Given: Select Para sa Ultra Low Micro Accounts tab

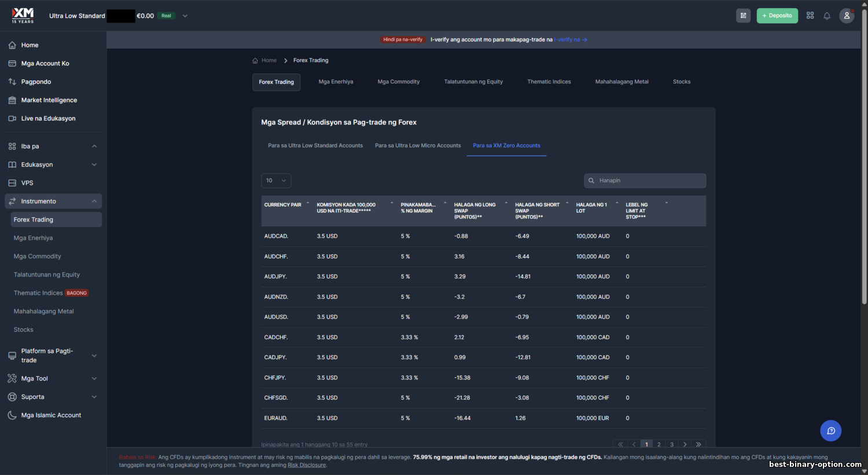Looking at the screenshot, I should (418, 145).
